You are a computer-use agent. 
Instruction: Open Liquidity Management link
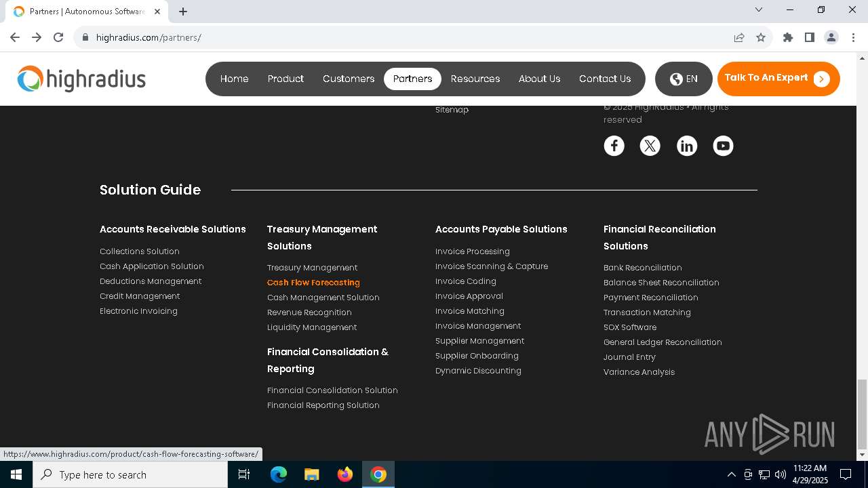point(312,327)
